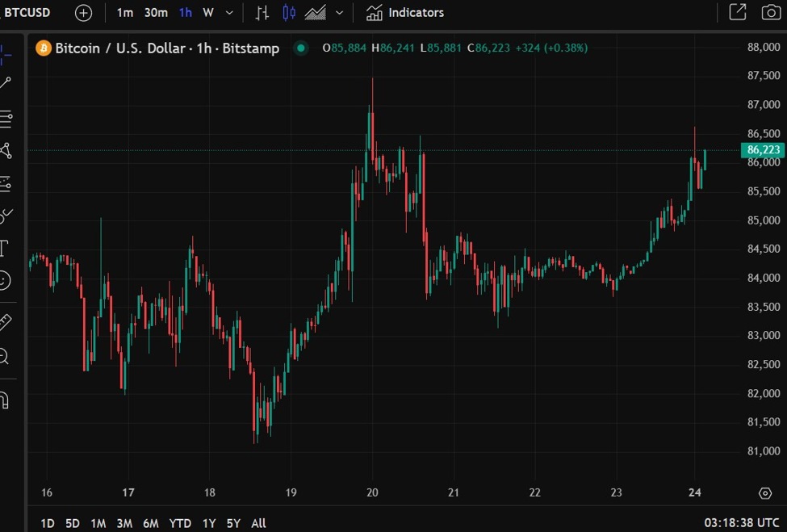
Task: Click the camera snapshot icon
Action: coord(771,12)
